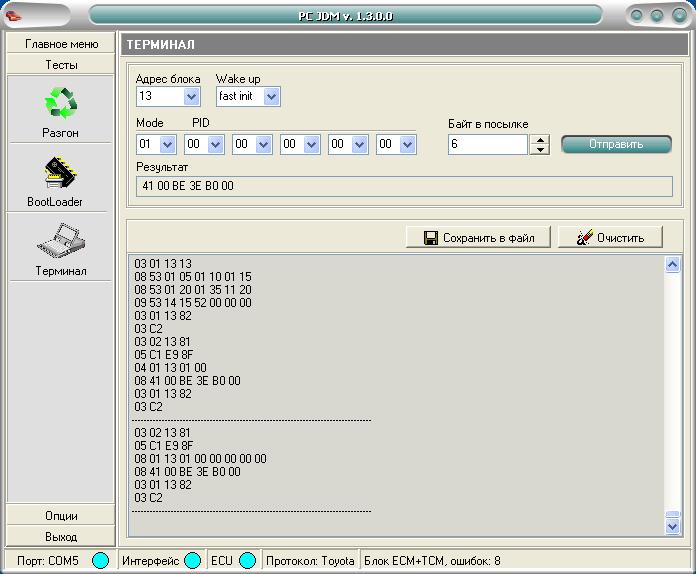Open the first PID dropdown

[x=216, y=145]
